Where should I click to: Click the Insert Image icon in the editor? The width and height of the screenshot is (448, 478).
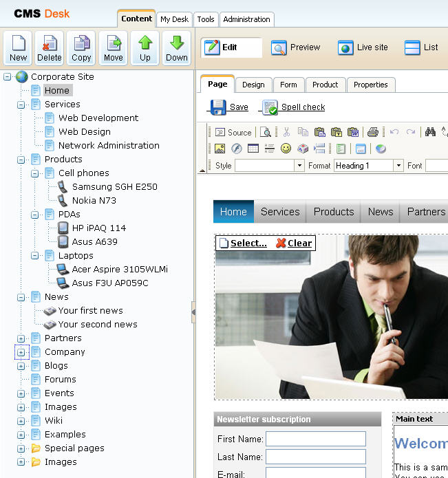click(x=220, y=149)
